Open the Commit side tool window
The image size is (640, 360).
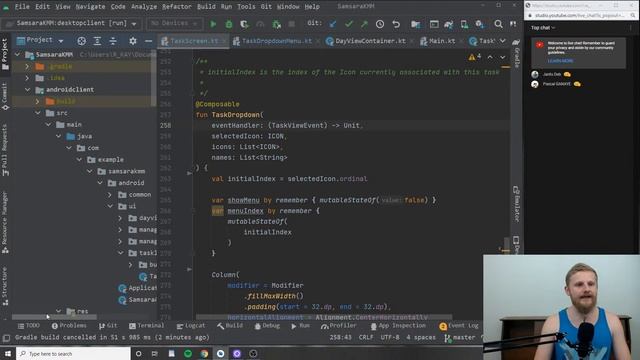tap(5, 96)
